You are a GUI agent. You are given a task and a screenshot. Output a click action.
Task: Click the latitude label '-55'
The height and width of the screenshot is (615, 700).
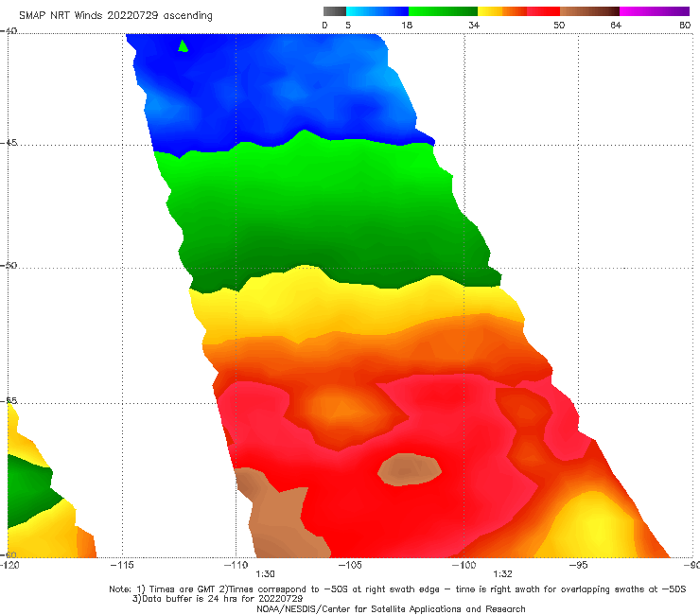pos(9,400)
